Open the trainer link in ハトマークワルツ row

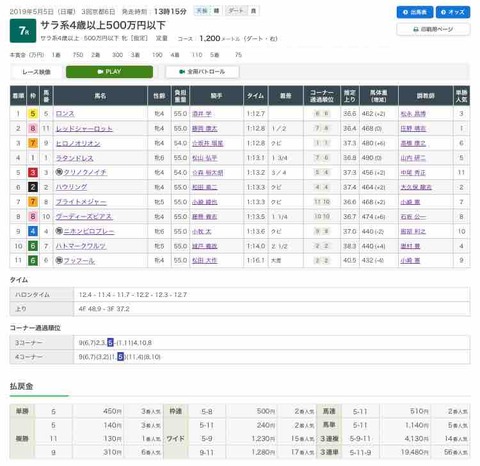pyautogui.click(x=410, y=246)
